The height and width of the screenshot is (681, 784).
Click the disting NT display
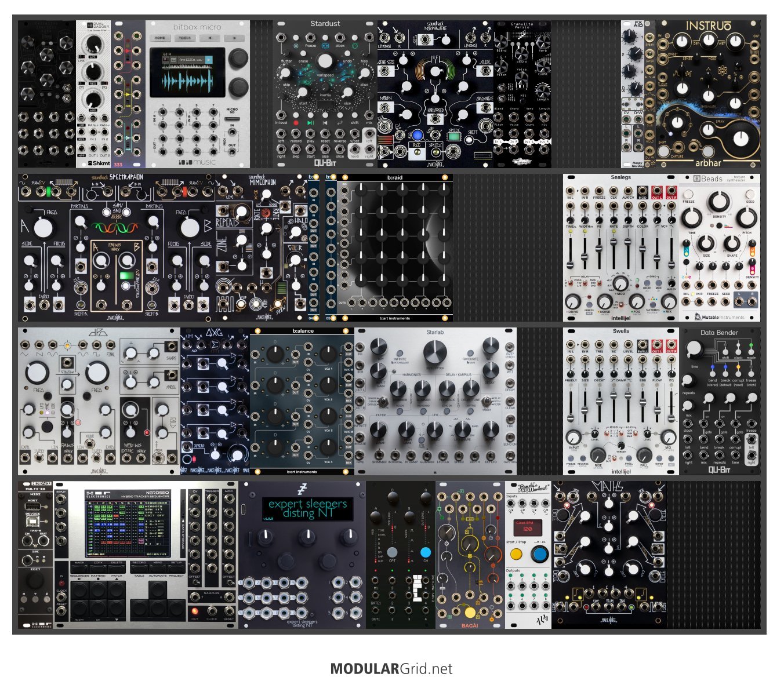pos(307,508)
